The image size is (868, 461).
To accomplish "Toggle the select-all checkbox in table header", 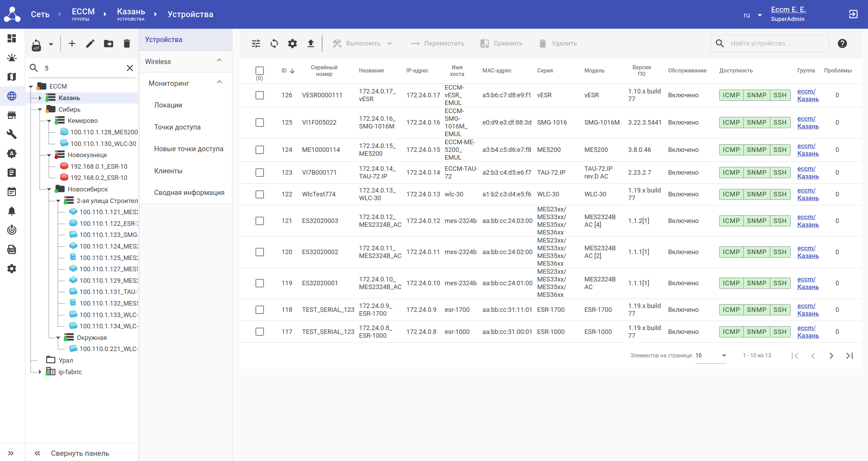I will click(259, 70).
